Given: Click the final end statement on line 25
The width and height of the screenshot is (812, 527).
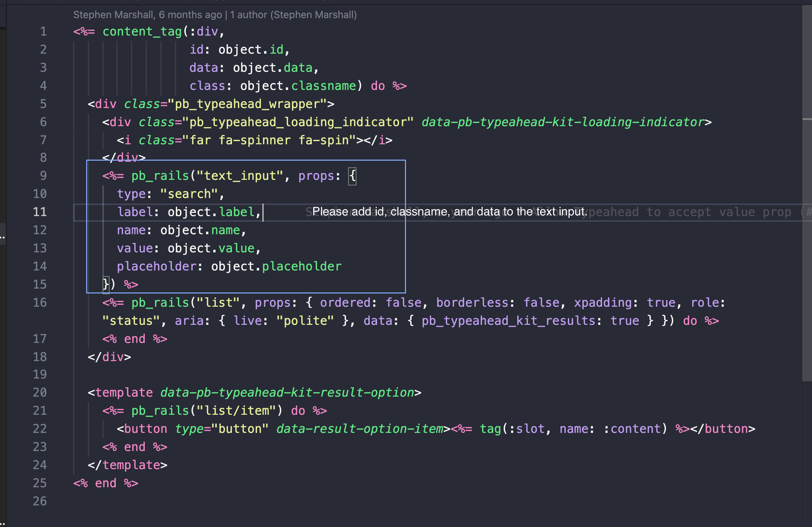Looking at the screenshot, I should coord(105,483).
